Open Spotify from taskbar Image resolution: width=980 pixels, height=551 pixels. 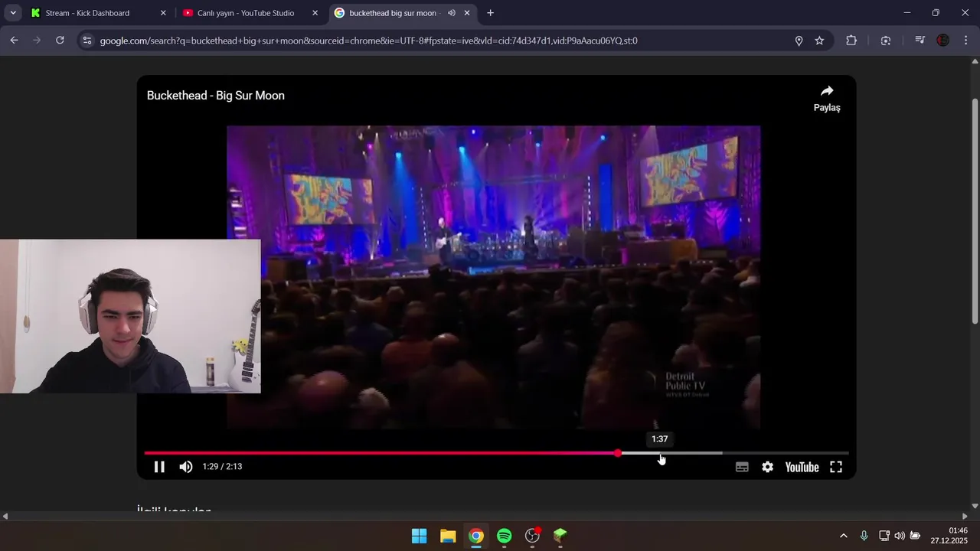point(504,536)
